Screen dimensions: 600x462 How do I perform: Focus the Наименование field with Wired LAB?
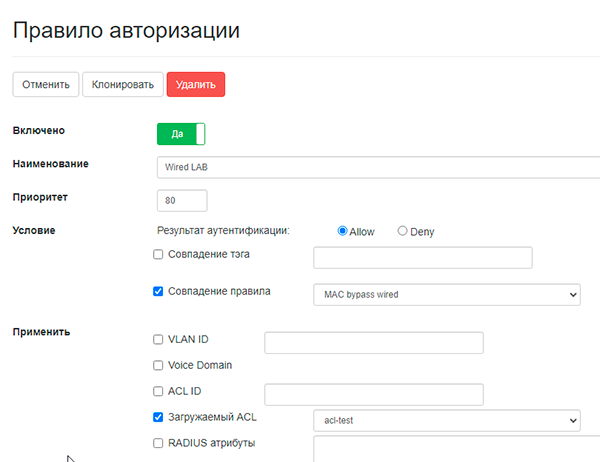[378, 167]
